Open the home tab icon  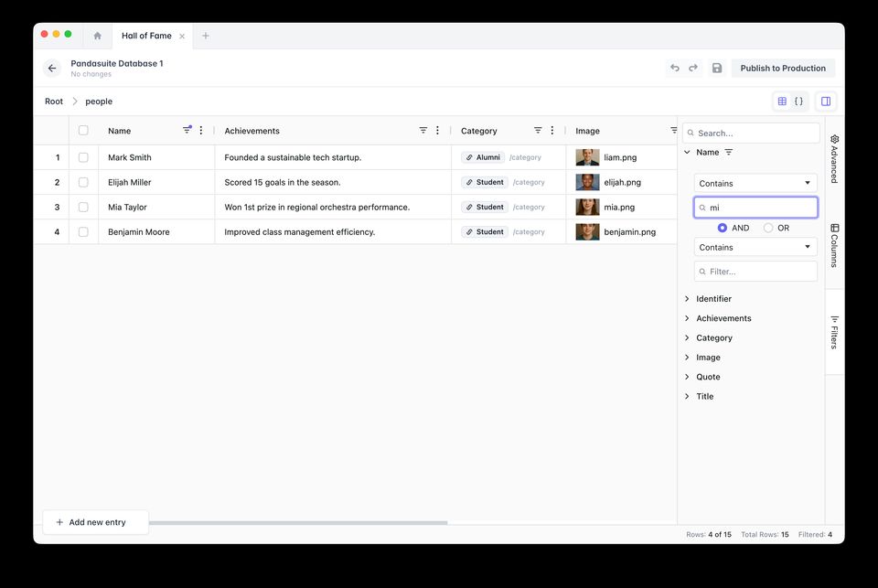click(98, 36)
